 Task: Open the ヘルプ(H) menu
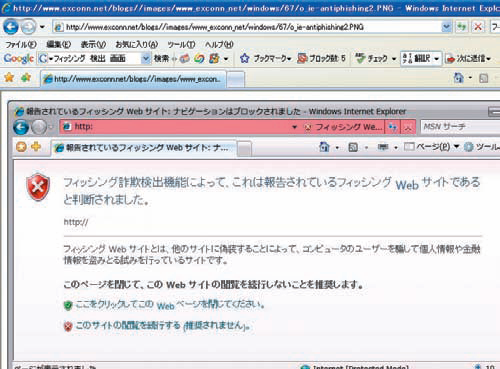pos(219,44)
